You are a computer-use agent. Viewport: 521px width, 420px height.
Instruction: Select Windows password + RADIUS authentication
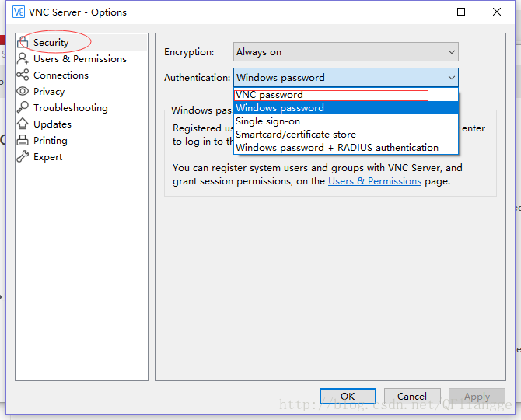point(345,147)
